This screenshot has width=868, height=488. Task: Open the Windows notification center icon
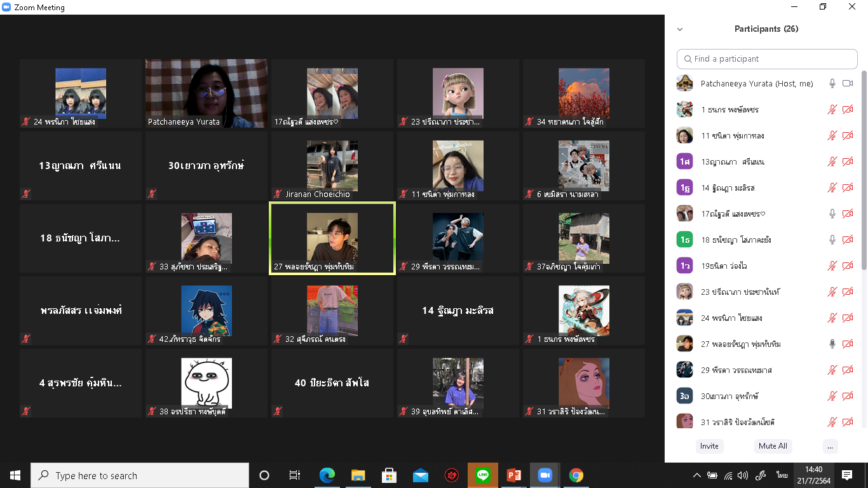tap(846, 475)
